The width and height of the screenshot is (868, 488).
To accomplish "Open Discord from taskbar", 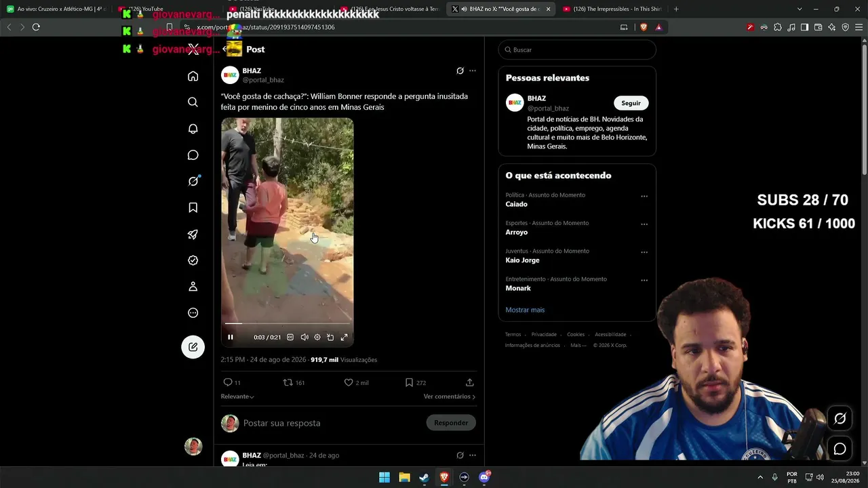I will (x=484, y=477).
